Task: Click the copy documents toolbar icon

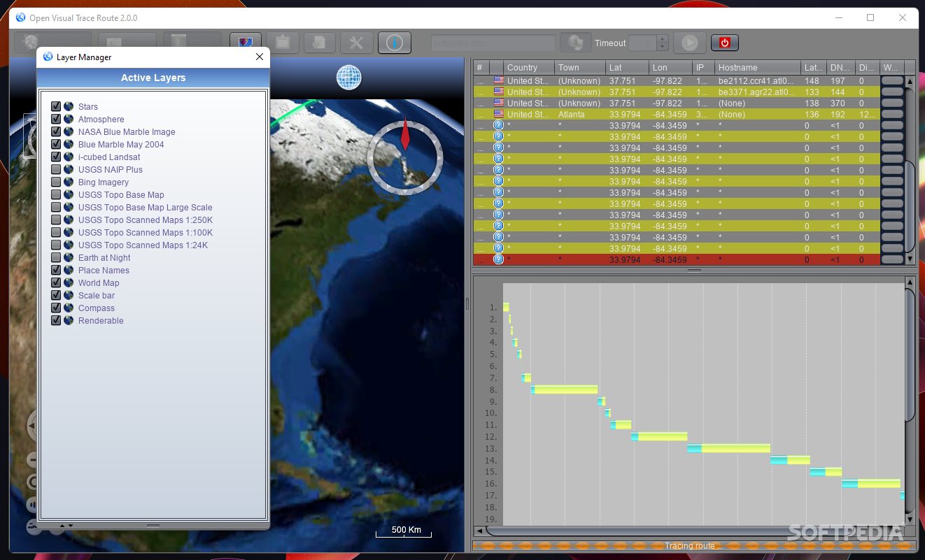Action: click(x=319, y=43)
